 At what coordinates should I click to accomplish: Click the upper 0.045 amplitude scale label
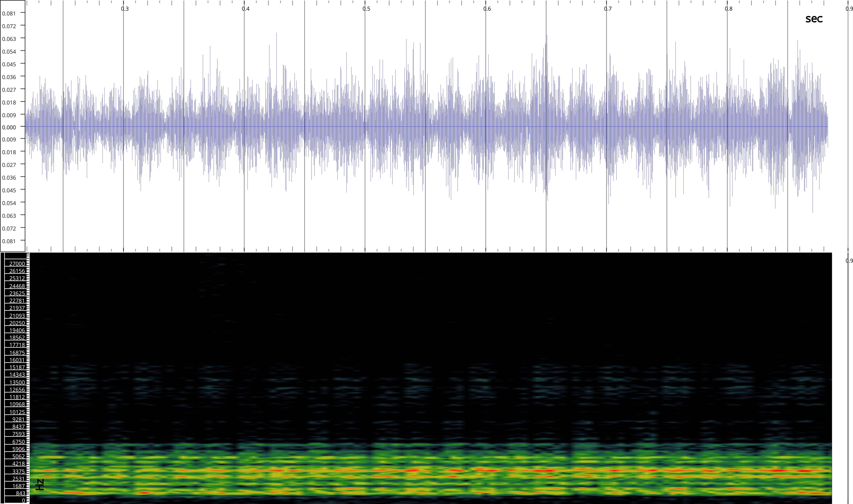coord(9,64)
